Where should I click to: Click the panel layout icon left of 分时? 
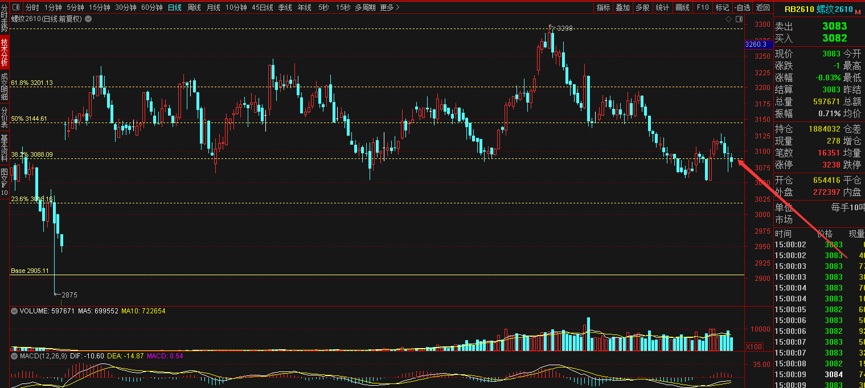(16, 8)
